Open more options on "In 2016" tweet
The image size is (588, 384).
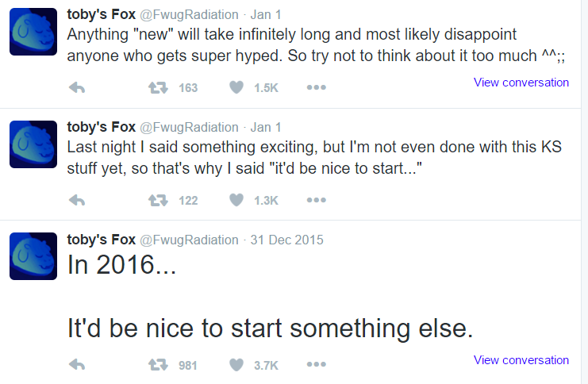316,365
